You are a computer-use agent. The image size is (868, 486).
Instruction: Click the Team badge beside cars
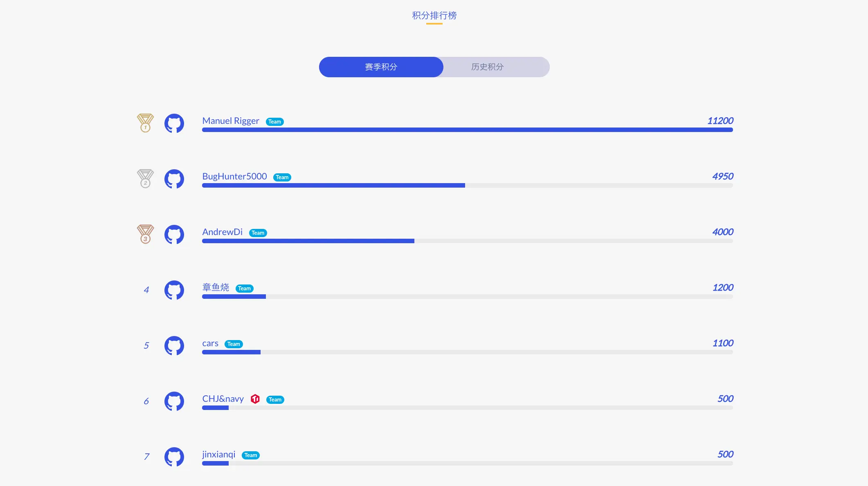coord(234,344)
